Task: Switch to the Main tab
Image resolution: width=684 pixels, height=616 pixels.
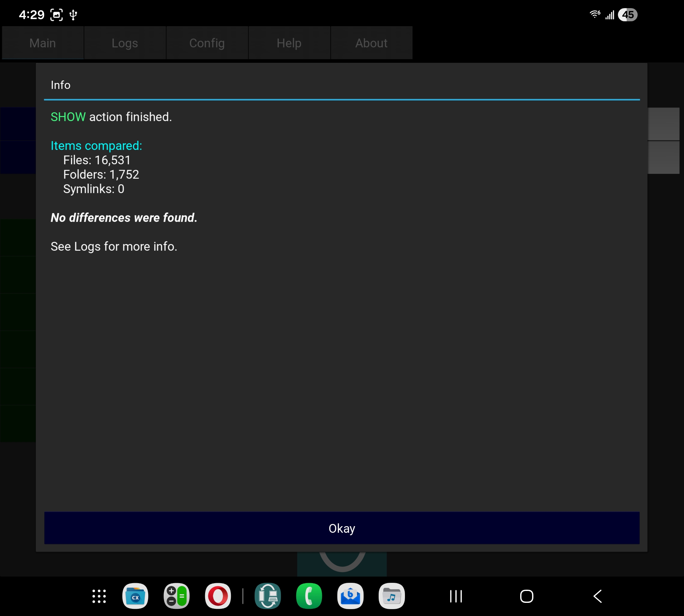Action: pyautogui.click(x=43, y=43)
